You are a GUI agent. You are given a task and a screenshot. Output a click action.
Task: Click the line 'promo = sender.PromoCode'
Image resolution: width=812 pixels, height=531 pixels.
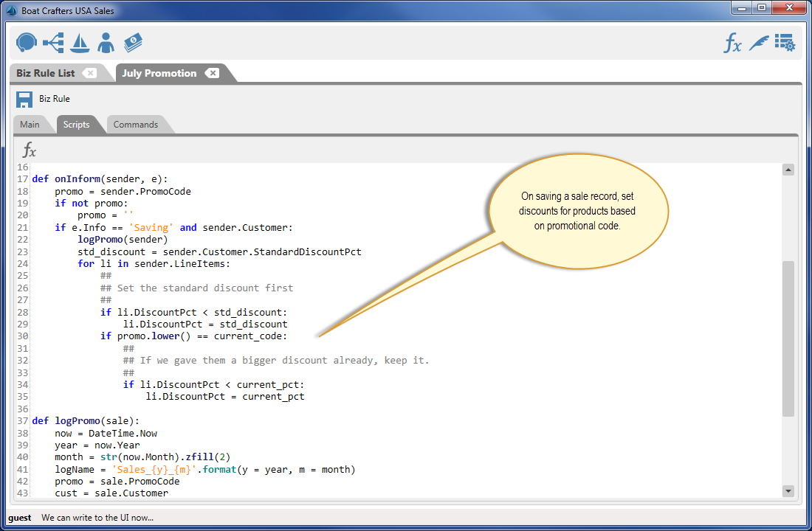click(x=123, y=192)
